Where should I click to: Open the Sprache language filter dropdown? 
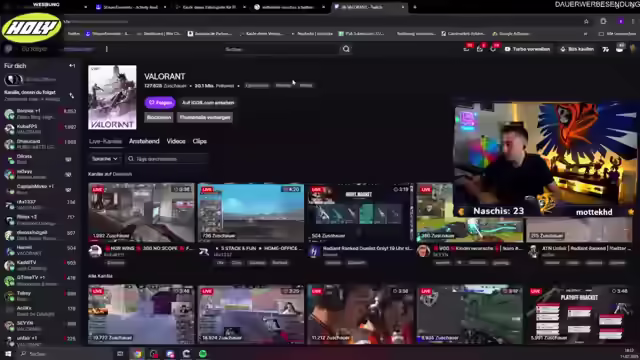click(104, 159)
